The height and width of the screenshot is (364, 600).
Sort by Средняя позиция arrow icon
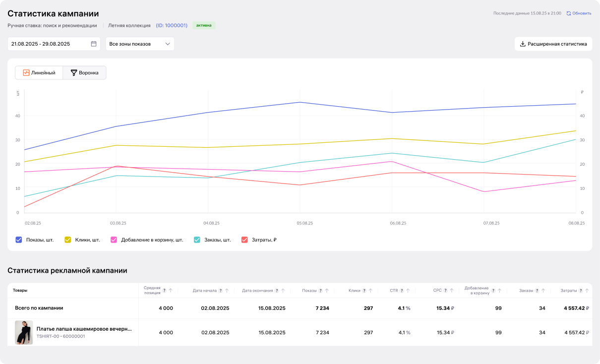[x=171, y=291]
